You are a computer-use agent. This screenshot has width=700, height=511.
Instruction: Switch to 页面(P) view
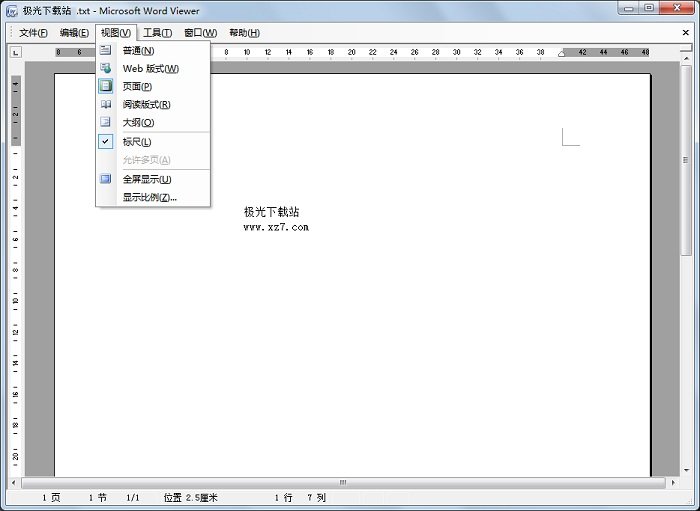pyautogui.click(x=153, y=87)
